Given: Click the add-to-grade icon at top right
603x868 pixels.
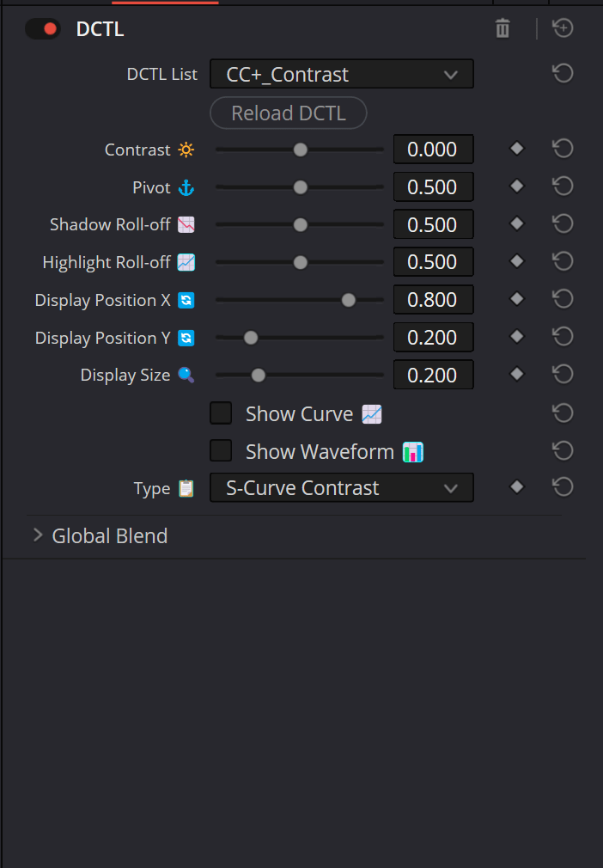Looking at the screenshot, I should pos(563,28).
